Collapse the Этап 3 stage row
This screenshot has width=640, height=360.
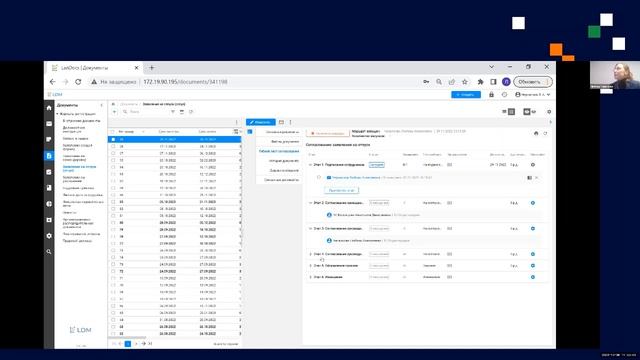click(310, 229)
